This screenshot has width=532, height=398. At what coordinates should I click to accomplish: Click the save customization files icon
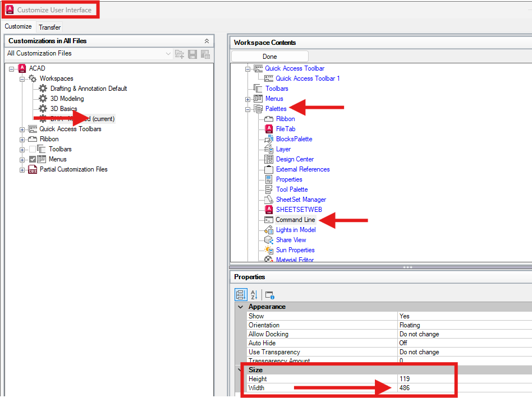tap(192, 54)
